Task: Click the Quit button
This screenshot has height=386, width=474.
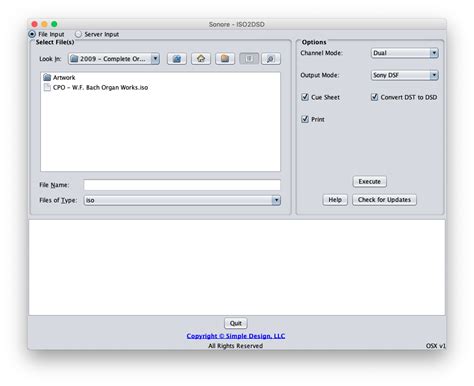Action: pyautogui.click(x=236, y=323)
